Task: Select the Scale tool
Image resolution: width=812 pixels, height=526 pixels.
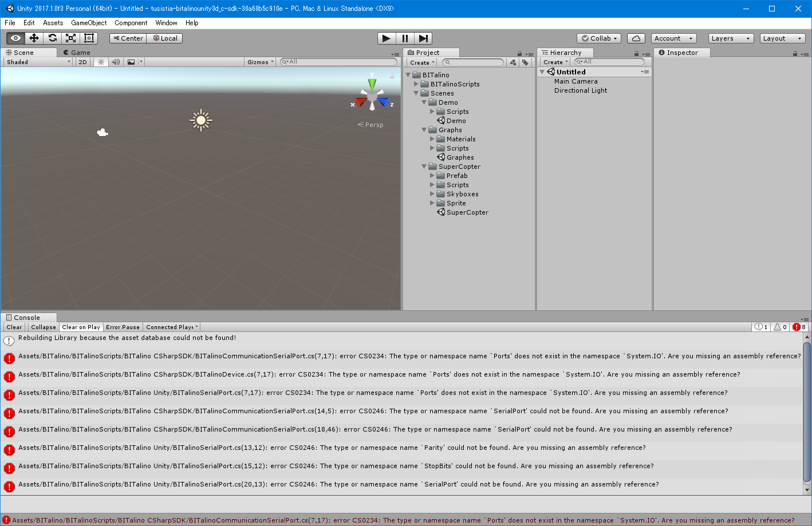Action: tap(70, 38)
